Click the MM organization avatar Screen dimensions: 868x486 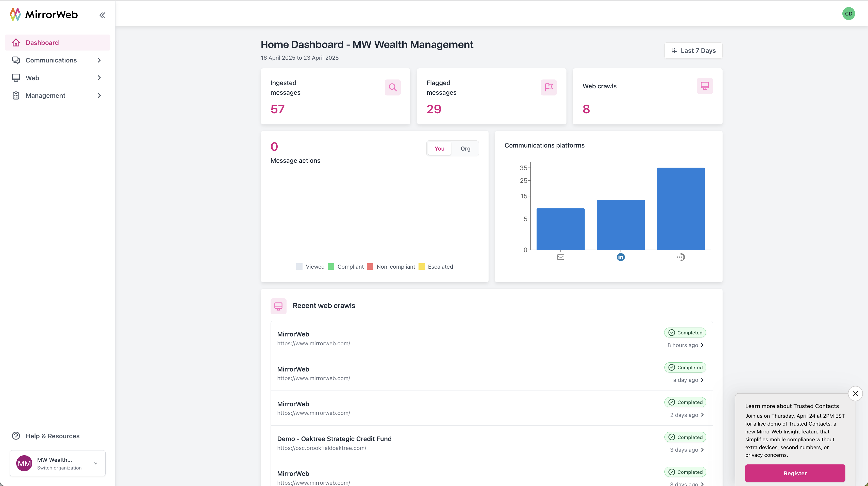(x=24, y=463)
